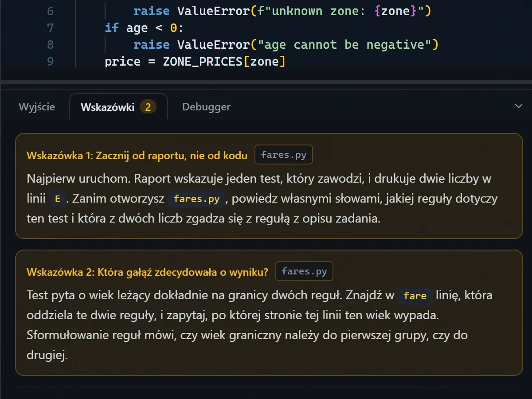This screenshot has width=532, height=399.
Task: Click line number 9 in the gutter
Action: 50,61
